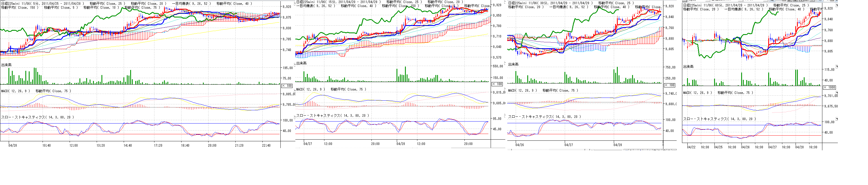Click the ×100 volume scale box in 30分 chart
The image size is (868, 185).
click(x=670, y=85)
